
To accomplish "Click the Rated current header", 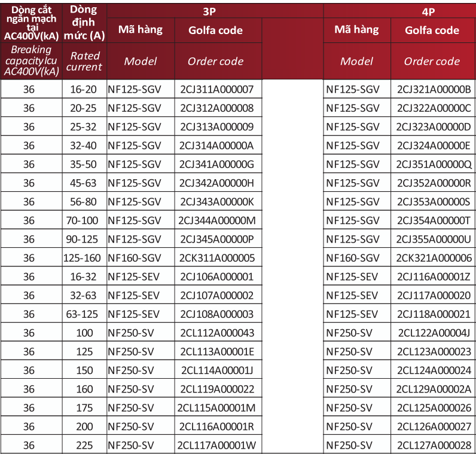I will (x=84, y=62).
